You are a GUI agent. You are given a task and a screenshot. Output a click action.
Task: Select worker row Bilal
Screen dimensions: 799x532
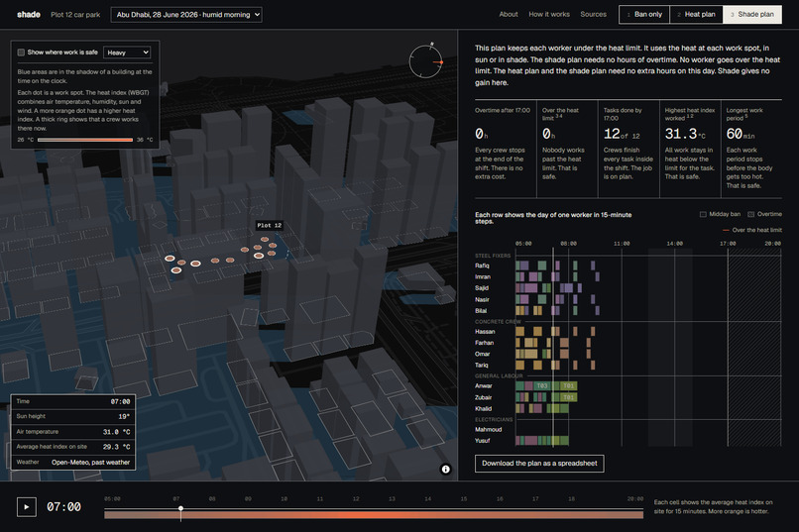[x=628, y=310]
